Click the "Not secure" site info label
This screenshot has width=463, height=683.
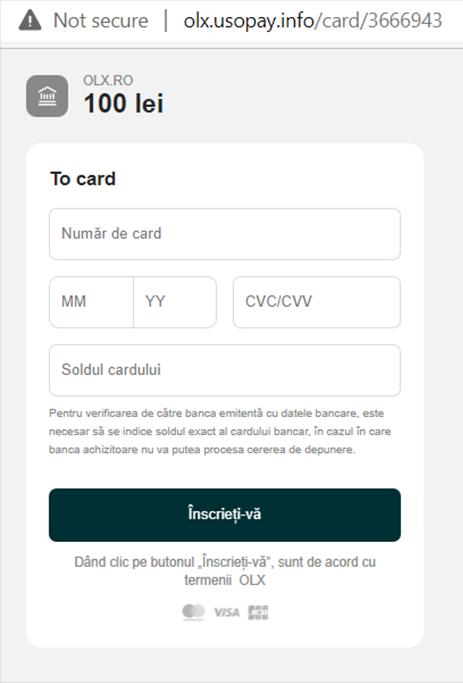point(101,20)
